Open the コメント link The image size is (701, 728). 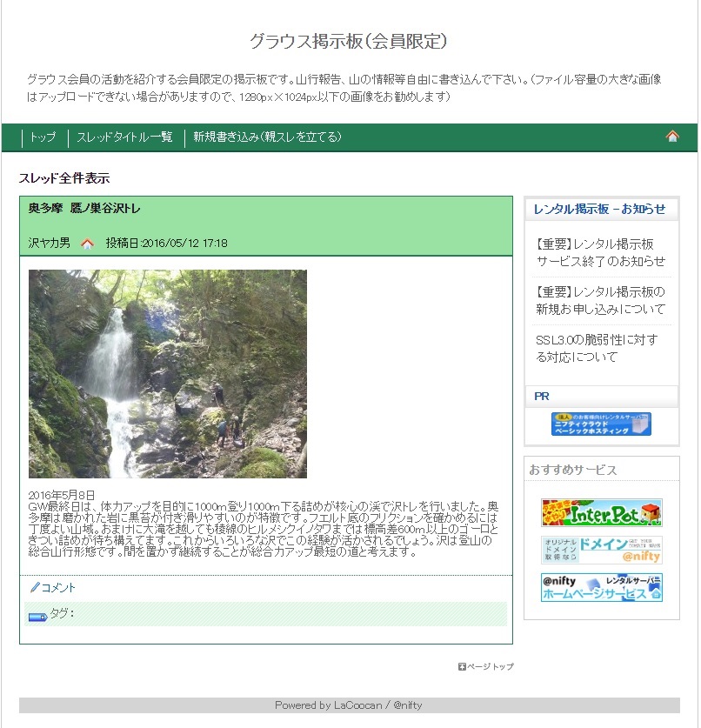click(58, 587)
